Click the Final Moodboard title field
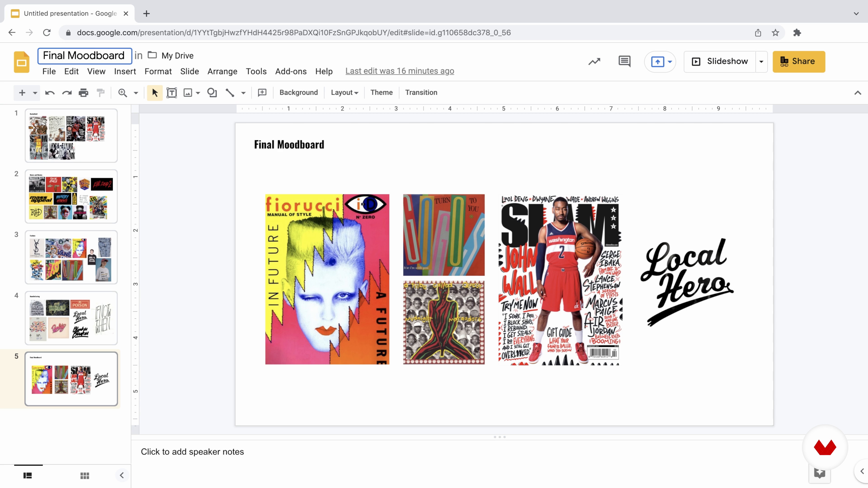The image size is (868, 488). tap(85, 56)
